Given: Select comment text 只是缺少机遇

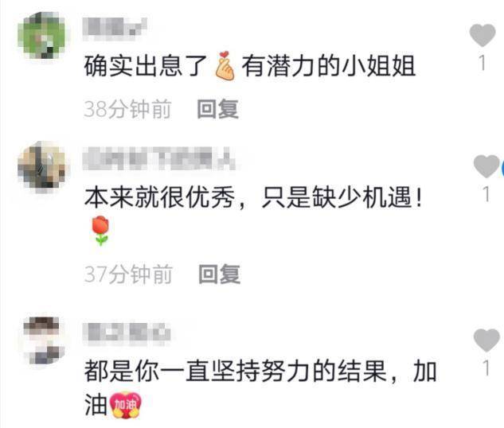Looking at the screenshot, I should point(337,196).
